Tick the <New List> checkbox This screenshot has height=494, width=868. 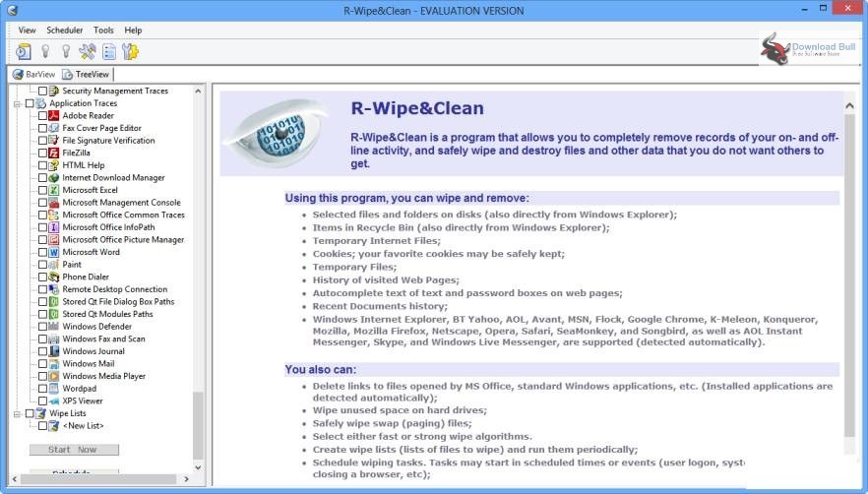[42, 426]
